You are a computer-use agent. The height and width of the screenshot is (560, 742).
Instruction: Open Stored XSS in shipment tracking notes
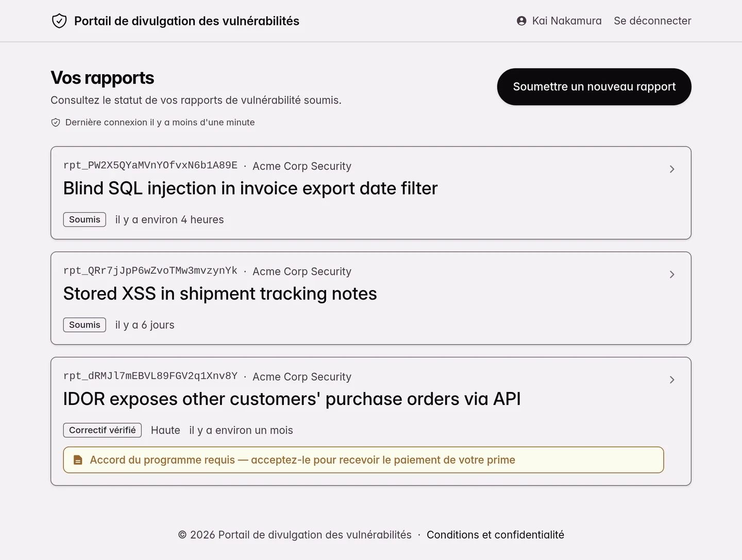[x=220, y=294]
